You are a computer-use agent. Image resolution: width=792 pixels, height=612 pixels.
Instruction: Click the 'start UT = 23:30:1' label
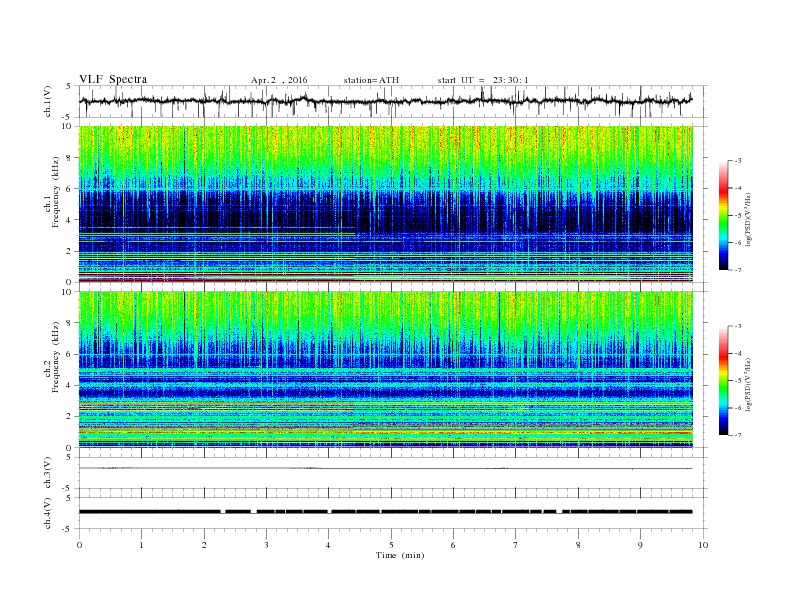click(483, 80)
